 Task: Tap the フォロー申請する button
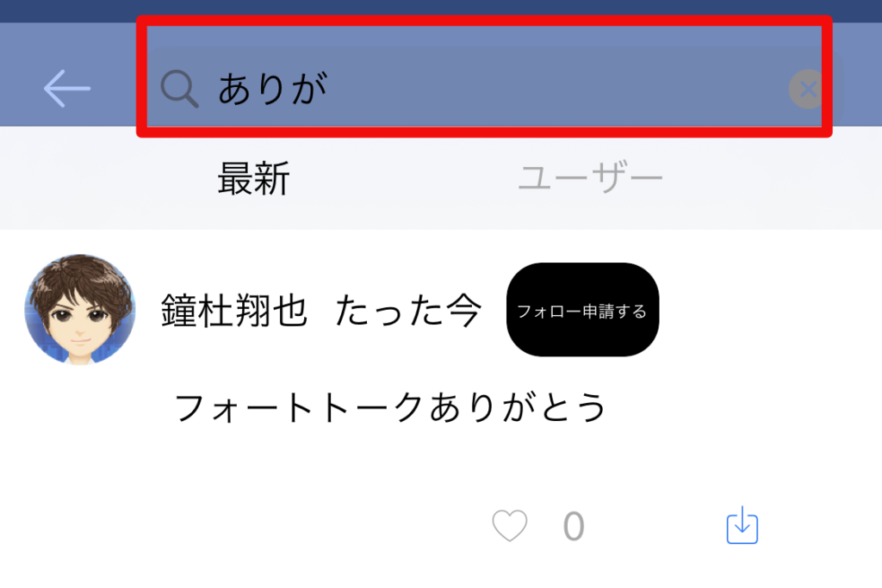[x=582, y=310]
